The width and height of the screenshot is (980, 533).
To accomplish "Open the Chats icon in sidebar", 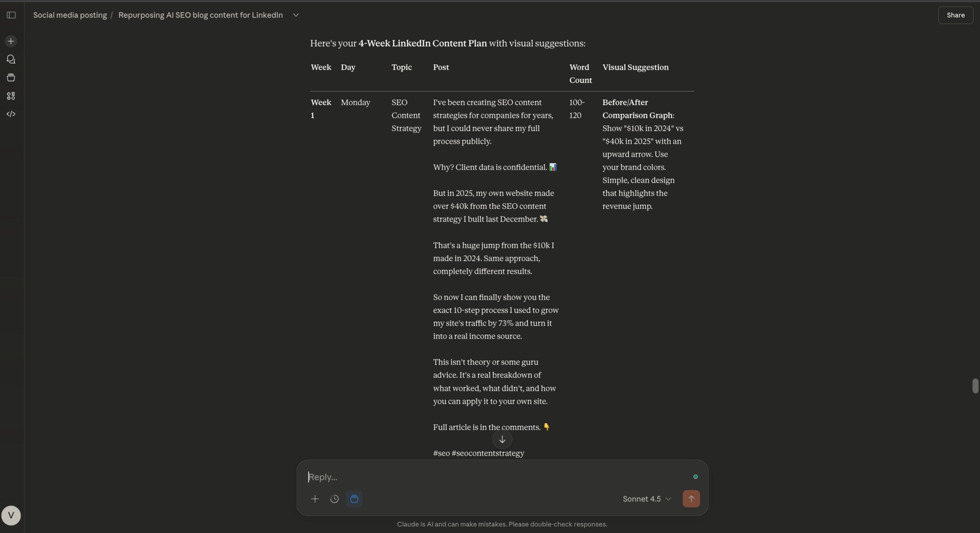I will [x=11, y=59].
